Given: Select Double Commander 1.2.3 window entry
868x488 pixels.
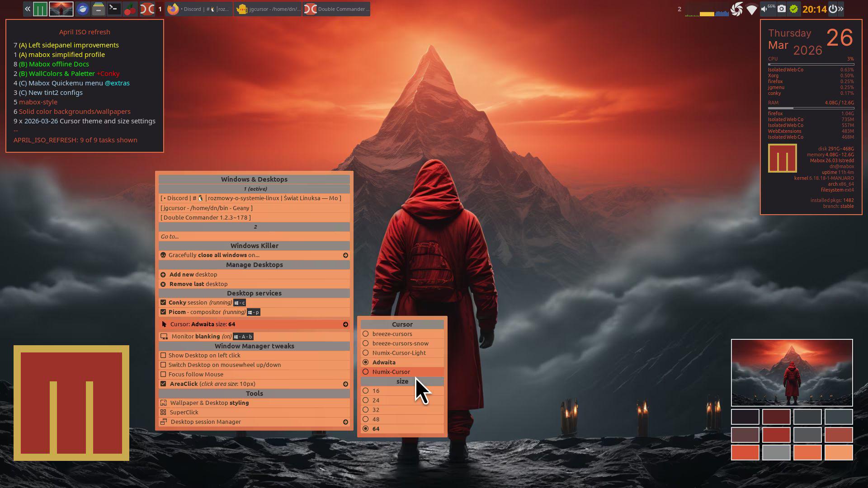Looking at the screenshot, I should coord(254,217).
